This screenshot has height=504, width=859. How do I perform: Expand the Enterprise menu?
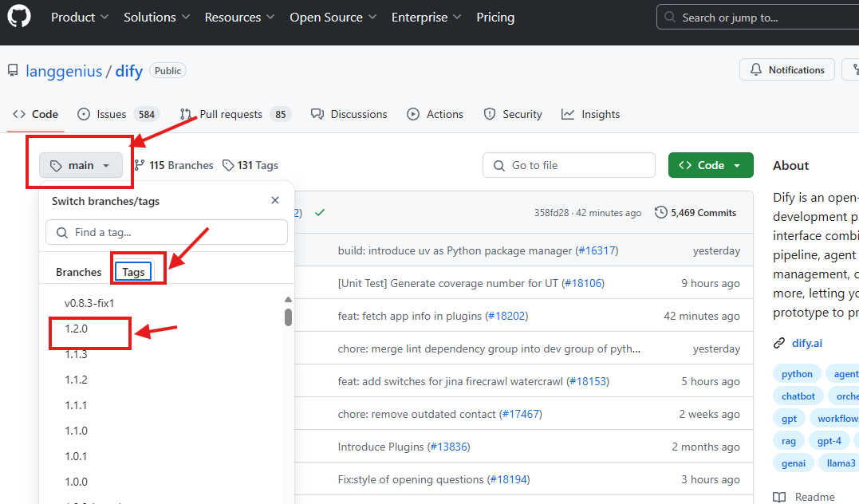[426, 18]
